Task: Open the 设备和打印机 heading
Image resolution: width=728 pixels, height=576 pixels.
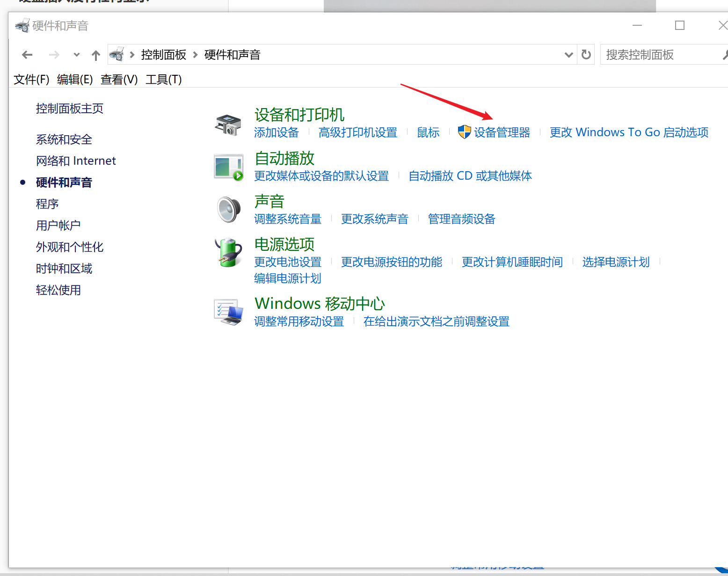Action: coord(299,115)
